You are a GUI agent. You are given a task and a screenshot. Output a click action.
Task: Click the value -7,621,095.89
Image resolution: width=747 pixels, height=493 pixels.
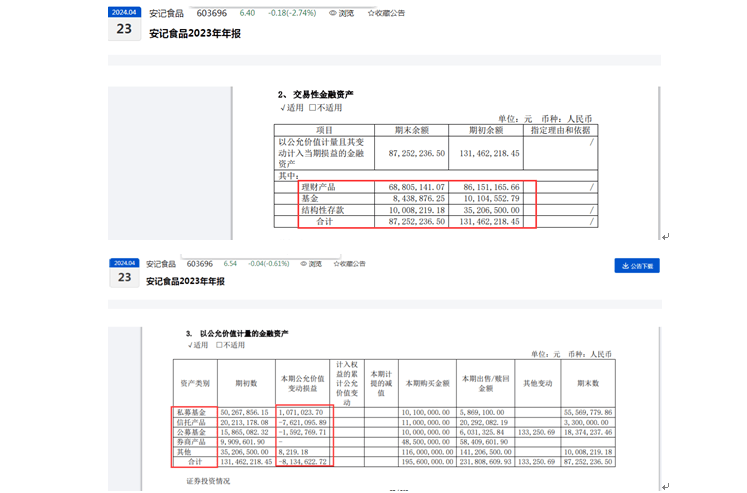pyautogui.click(x=303, y=423)
